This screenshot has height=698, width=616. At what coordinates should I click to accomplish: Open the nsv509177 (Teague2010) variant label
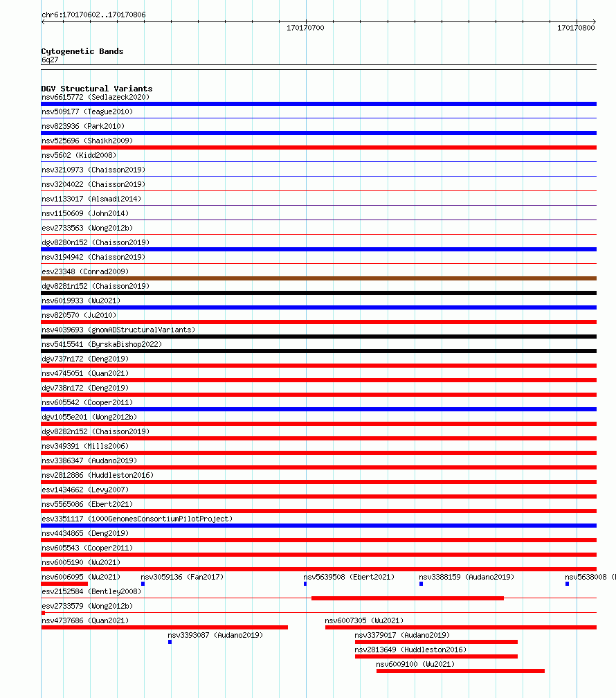coord(87,111)
